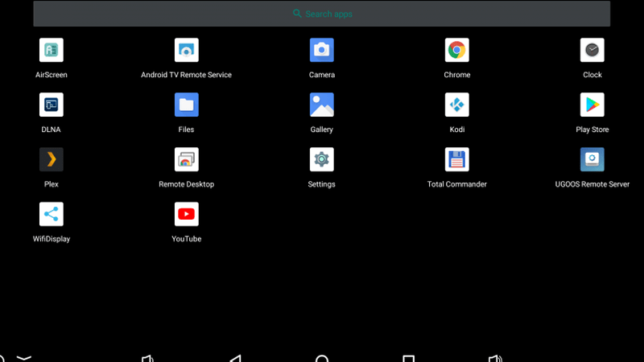The height and width of the screenshot is (362, 644).
Task: Tap the back navigation button
Action: (x=236, y=358)
